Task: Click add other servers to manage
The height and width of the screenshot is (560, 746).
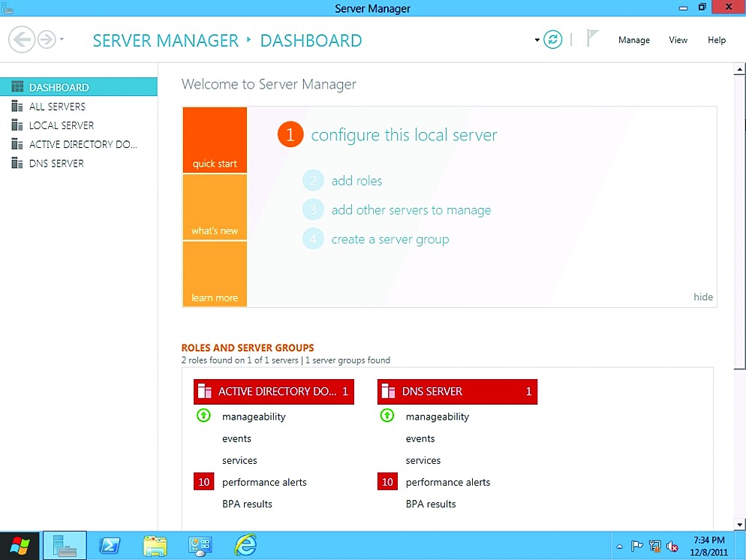Action: tap(411, 210)
